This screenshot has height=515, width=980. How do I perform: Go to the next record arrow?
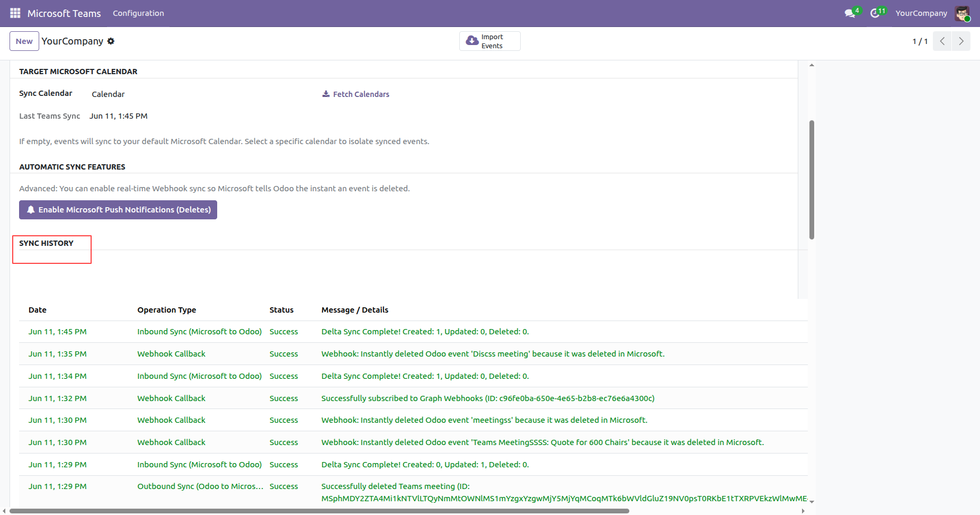[961, 41]
